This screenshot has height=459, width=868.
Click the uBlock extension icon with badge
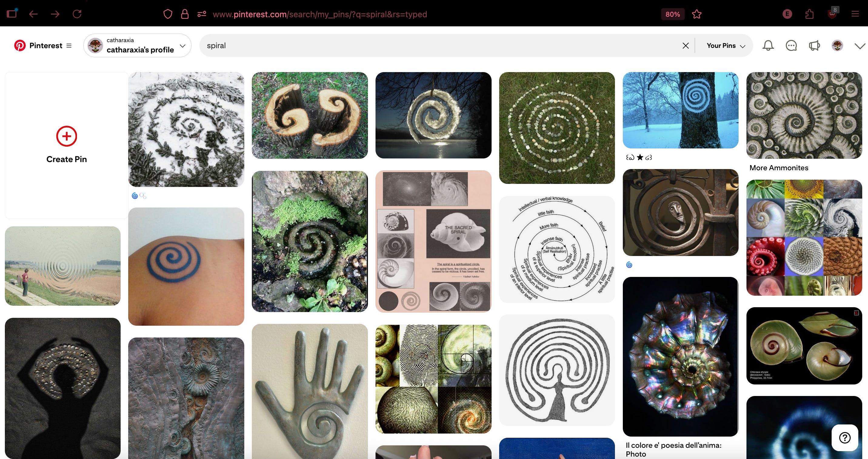point(832,13)
